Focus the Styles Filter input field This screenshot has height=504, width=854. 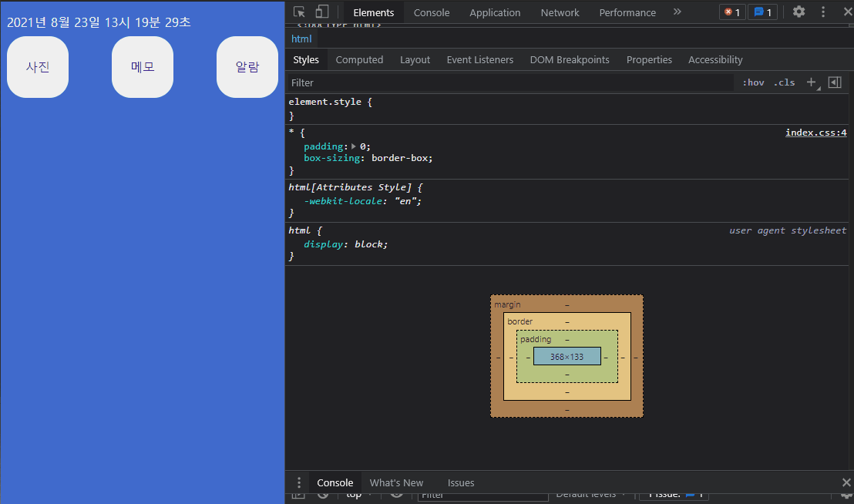pos(511,82)
